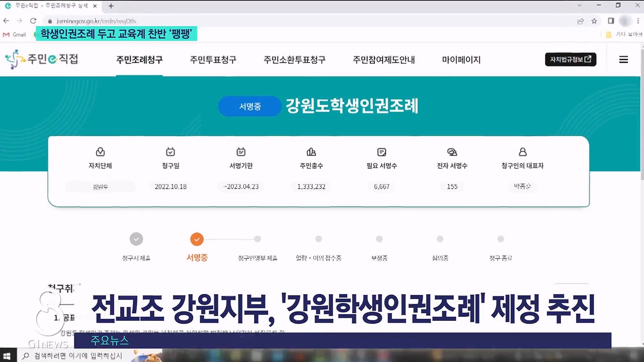Click the share icon in the address bar

pyautogui.click(x=580, y=21)
